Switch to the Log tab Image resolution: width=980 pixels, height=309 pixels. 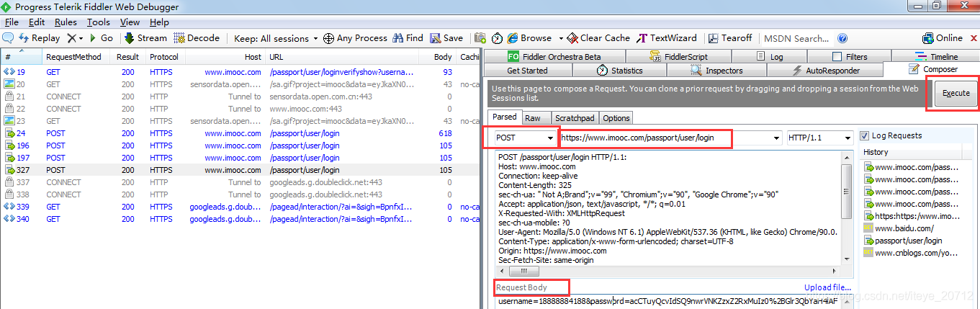pyautogui.click(x=770, y=56)
